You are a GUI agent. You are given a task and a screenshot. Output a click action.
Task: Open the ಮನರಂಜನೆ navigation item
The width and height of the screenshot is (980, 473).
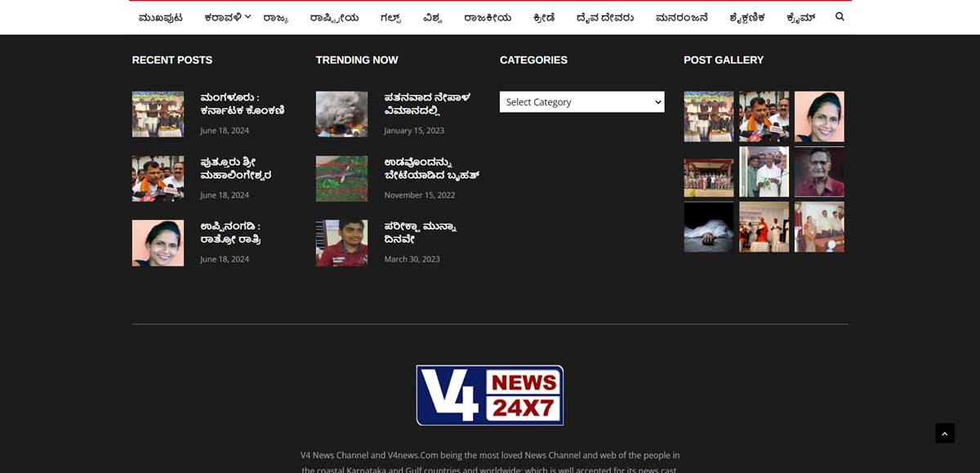point(681,18)
